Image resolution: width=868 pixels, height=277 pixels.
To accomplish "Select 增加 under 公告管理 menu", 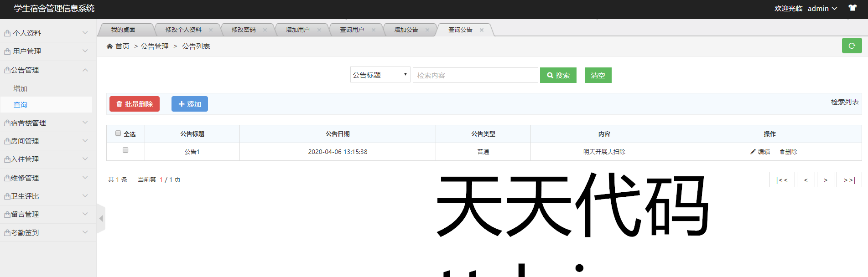I will coord(21,88).
